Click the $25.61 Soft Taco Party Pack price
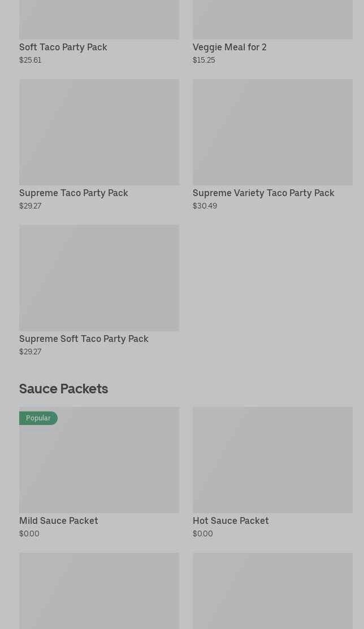The height and width of the screenshot is (629, 364). click(x=30, y=60)
